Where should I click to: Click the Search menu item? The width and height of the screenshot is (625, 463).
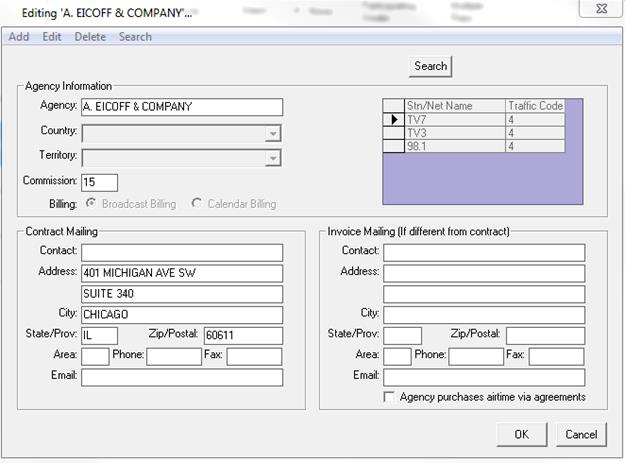coord(135,37)
